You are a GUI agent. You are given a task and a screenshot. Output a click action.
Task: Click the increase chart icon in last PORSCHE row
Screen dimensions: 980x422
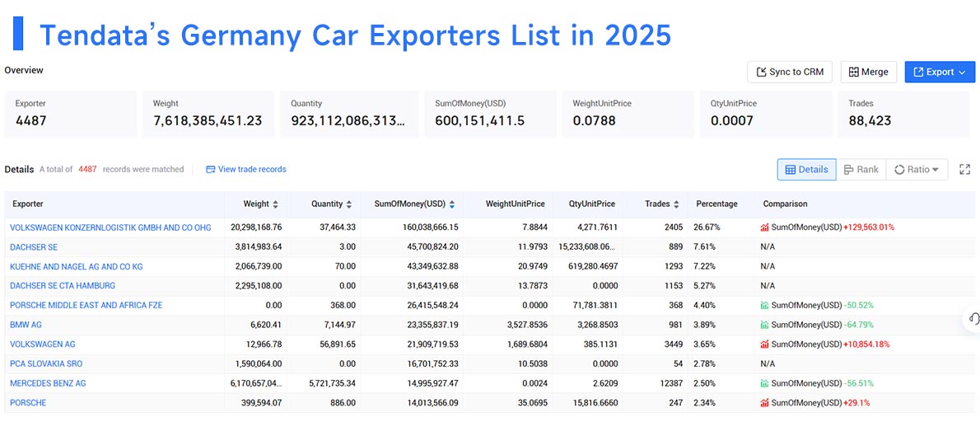[x=764, y=402]
